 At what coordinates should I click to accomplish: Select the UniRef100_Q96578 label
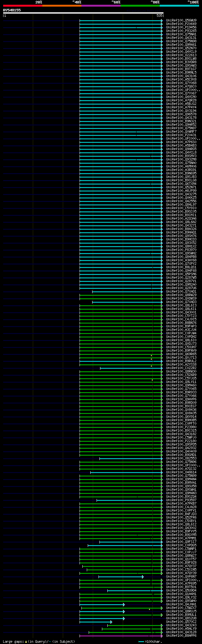[x=181, y=114]
